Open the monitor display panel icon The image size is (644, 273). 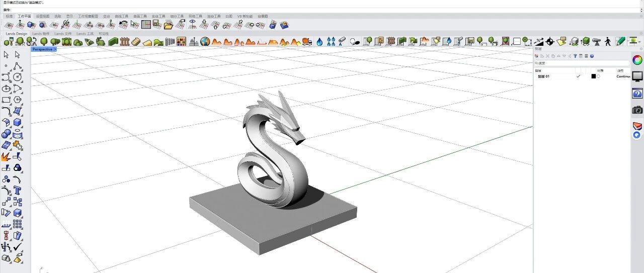[637, 76]
